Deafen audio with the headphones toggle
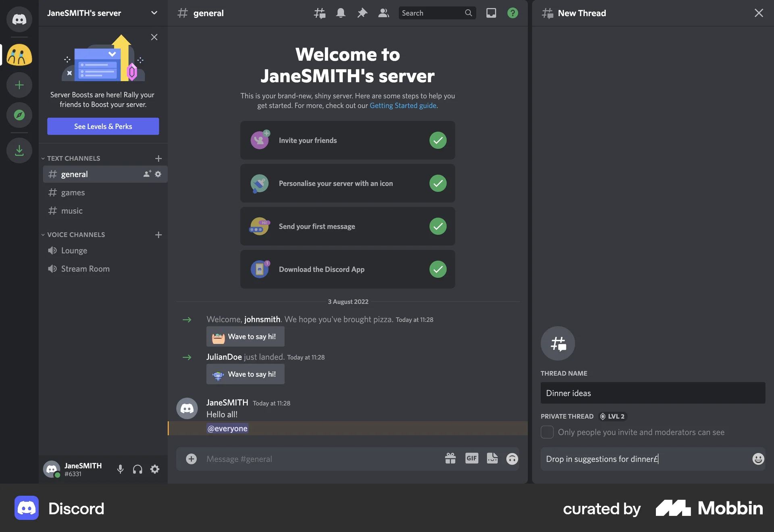This screenshot has width=774, height=532. pyautogui.click(x=137, y=469)
